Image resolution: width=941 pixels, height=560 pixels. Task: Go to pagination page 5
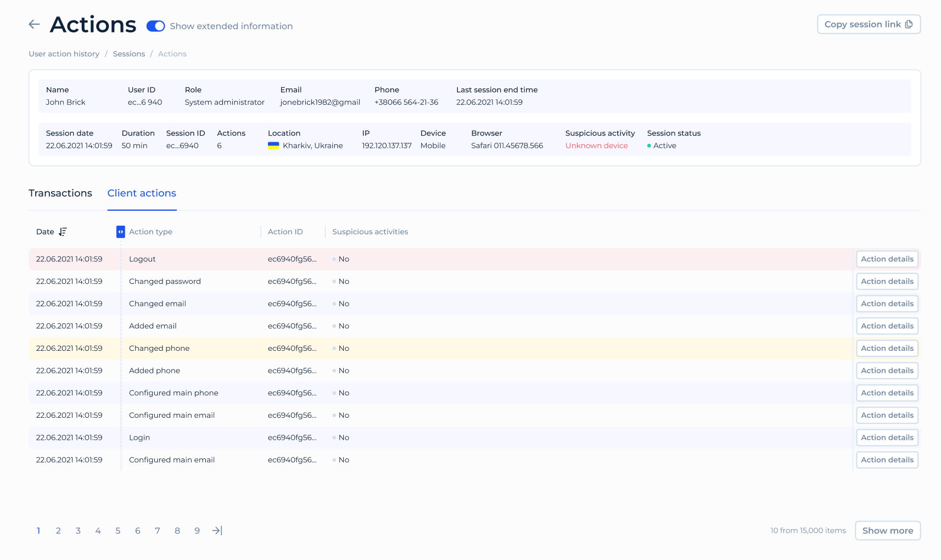click(x=117, y=531)
